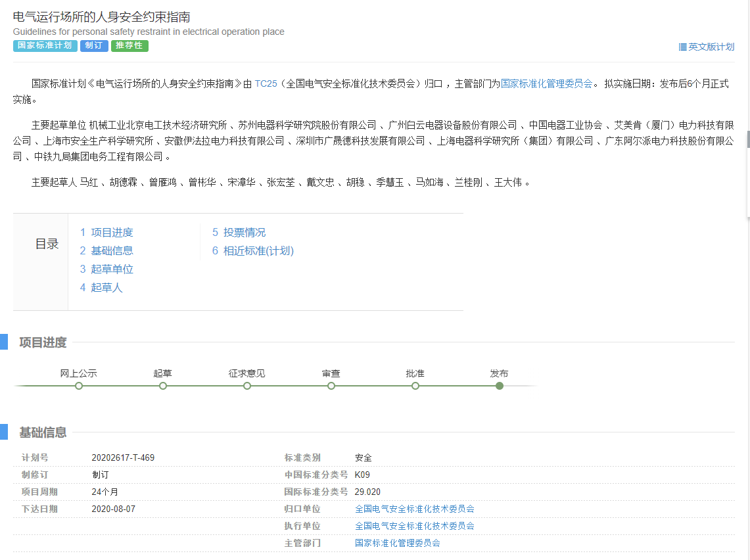Viewport: 750px width, 560px height.
Task: Click the 国家标准计划 blue tag
Action: click(45, 46)
